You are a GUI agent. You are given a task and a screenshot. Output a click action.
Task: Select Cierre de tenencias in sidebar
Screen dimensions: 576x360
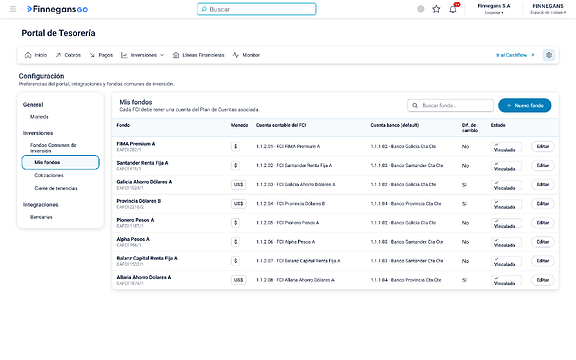coord(56,188)
